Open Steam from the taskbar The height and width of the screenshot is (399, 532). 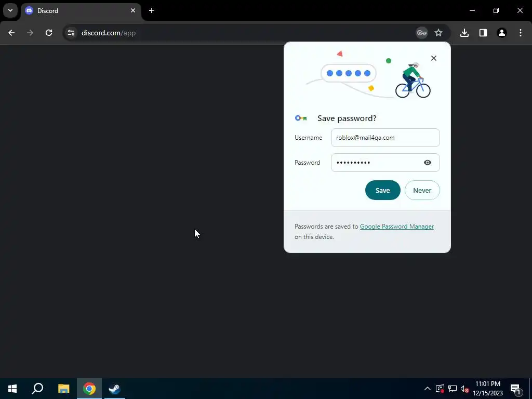click(115, 389)
